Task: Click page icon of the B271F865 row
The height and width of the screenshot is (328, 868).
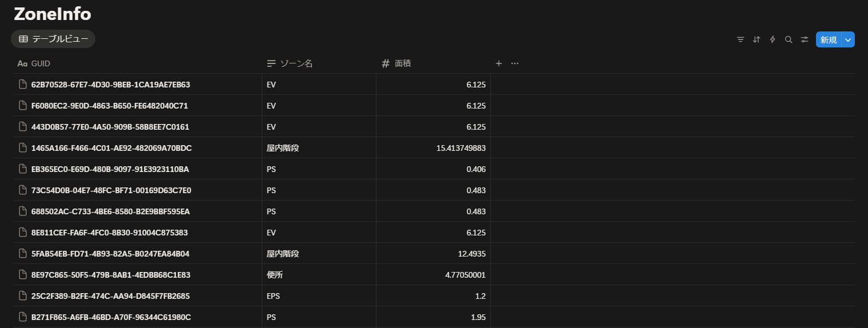Action: [23, 317]
